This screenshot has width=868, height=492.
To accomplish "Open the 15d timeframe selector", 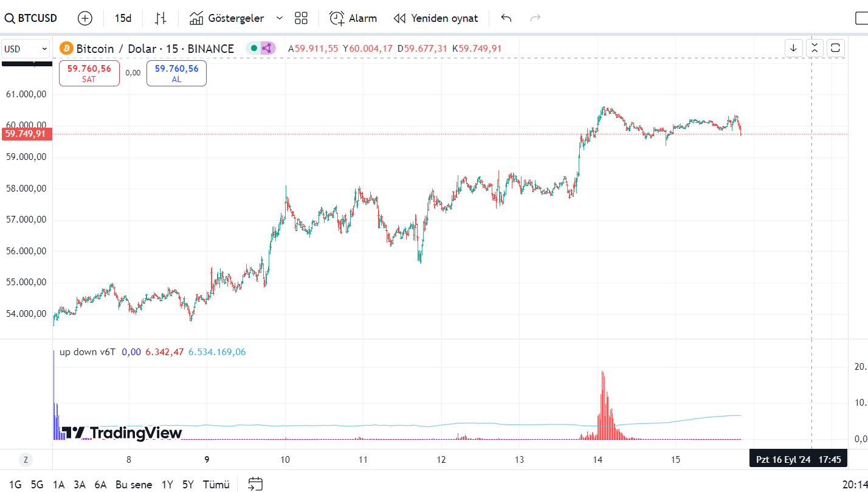I will (x=123, y=18).
